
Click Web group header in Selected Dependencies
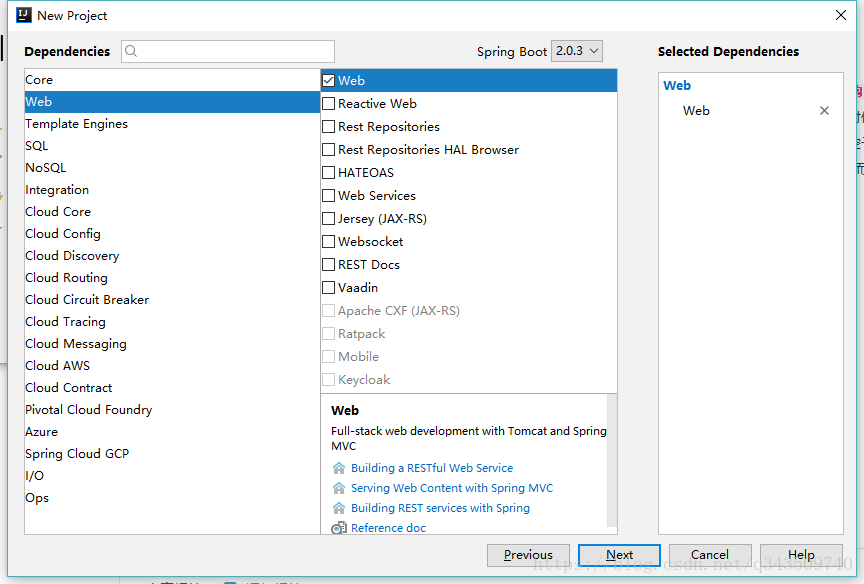point(677,85)
